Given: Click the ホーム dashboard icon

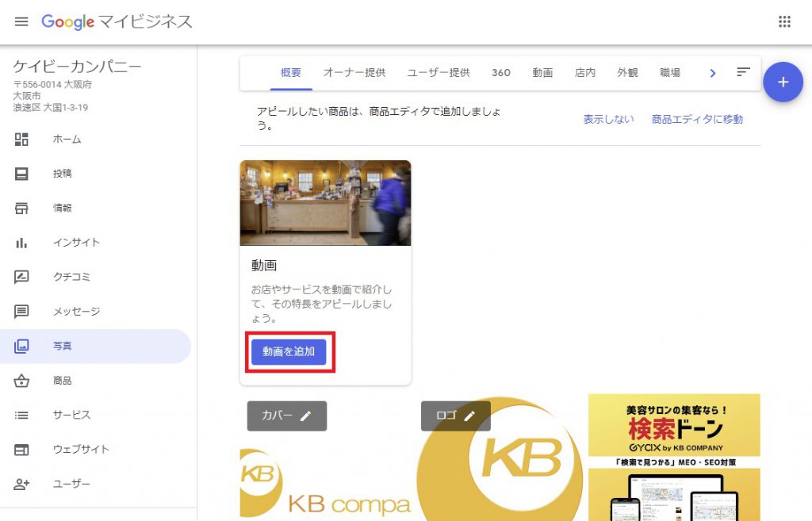Looking at the screenshot, I should (x=21, y=140).
